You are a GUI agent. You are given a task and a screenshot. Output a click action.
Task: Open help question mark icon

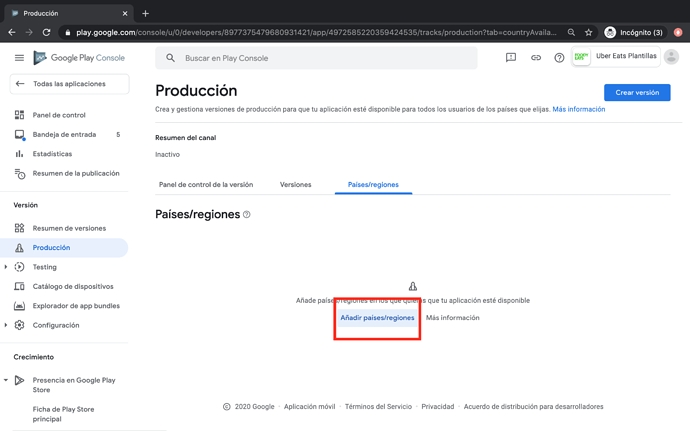[x=559, y=58]
